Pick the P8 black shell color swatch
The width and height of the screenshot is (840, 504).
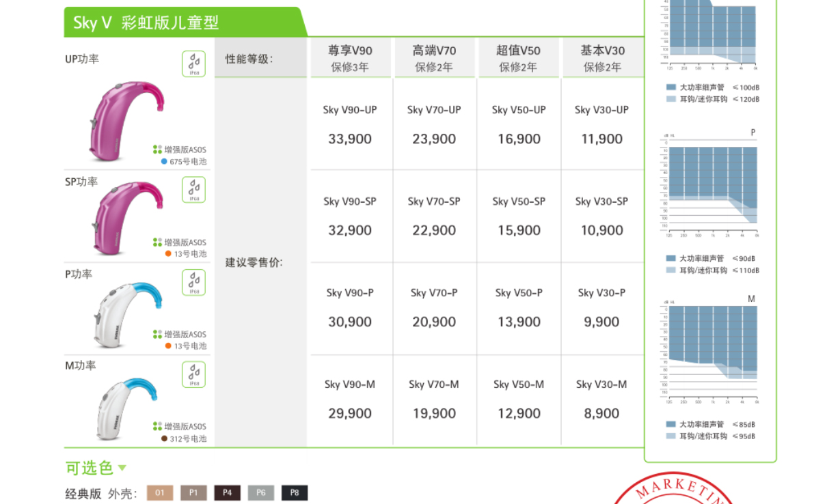(295, 492)
